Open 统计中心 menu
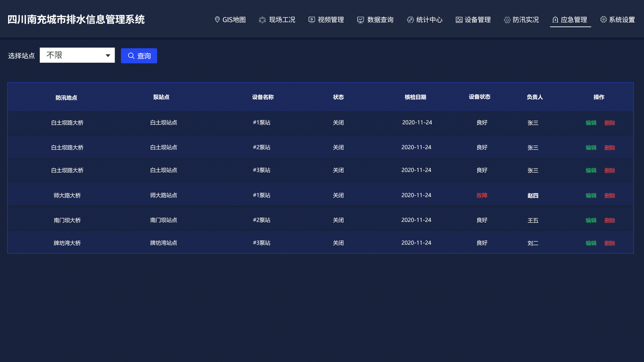644x362 pixels. coord(425,20)
